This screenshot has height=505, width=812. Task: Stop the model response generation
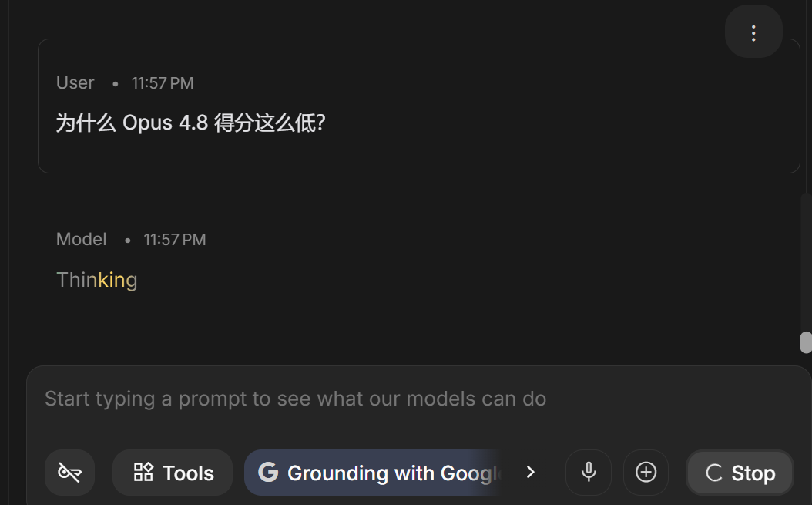740,473
